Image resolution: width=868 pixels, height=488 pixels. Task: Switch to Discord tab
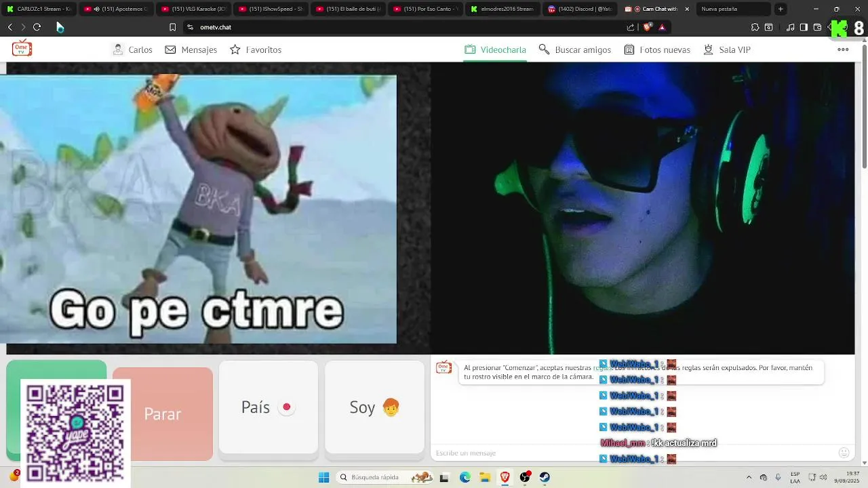(580, 9)
